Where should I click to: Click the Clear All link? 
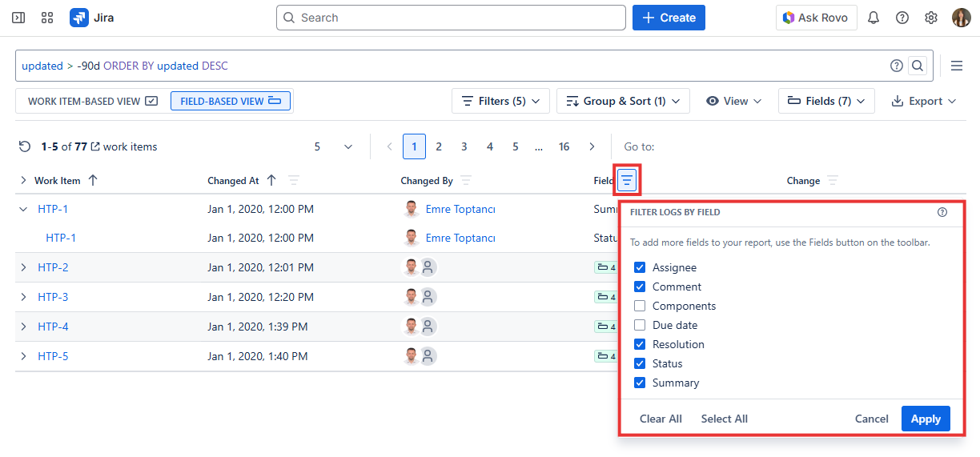coord(661,419)
